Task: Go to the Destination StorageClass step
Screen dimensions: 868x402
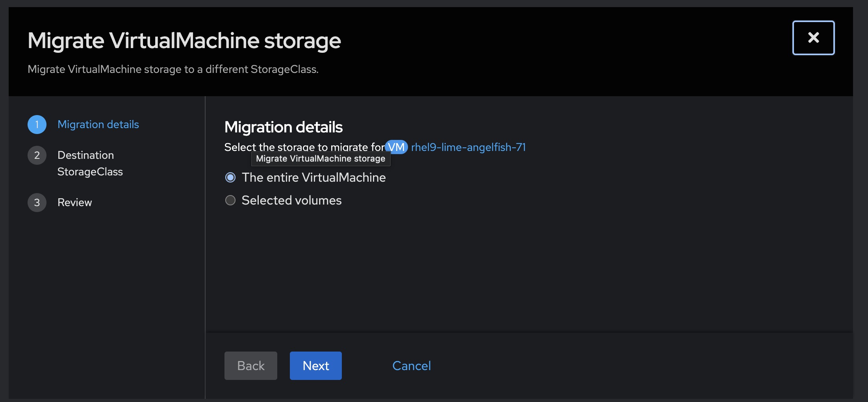Action: 90,163
